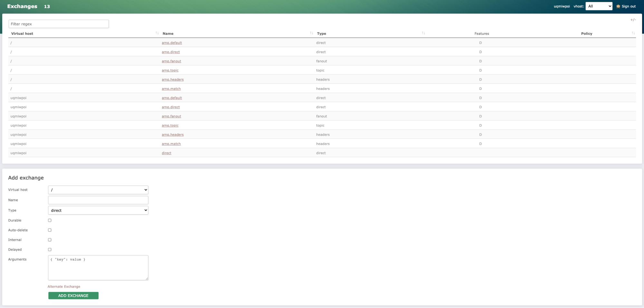Viewport: 644px width, 308px height.
Task: Tick the Internal checkbox
Action: pos(50,240)
